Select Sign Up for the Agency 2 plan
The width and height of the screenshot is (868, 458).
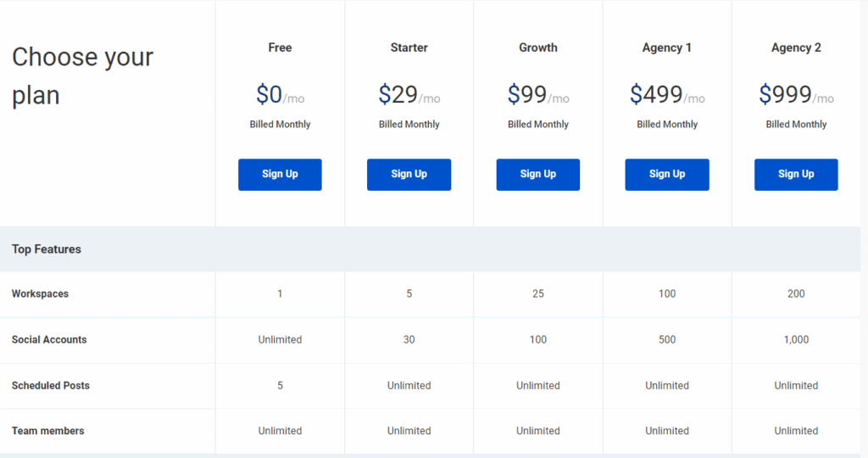pos(796,175)
